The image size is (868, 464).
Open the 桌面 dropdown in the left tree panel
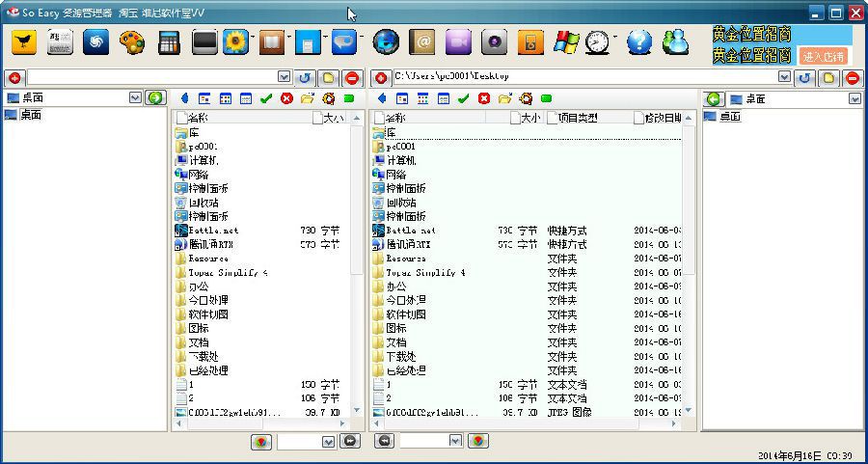(x=135, y=97)
